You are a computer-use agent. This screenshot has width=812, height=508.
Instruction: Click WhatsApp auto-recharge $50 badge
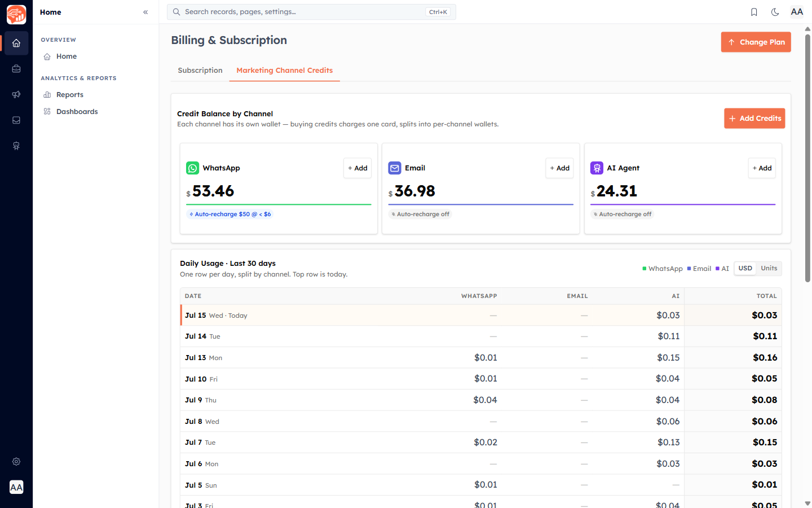(x=230, y=214)
